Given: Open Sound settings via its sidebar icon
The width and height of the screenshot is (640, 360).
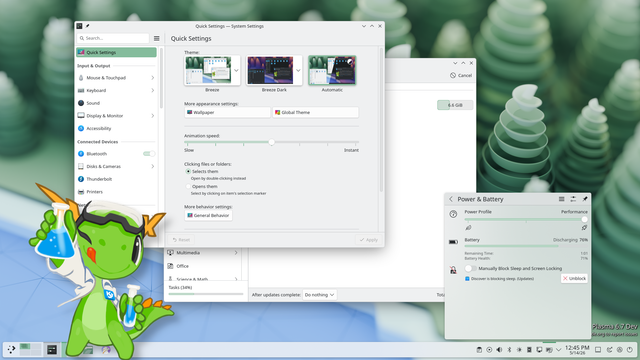Looking at the screenshot, I should (x=81, y=103).
